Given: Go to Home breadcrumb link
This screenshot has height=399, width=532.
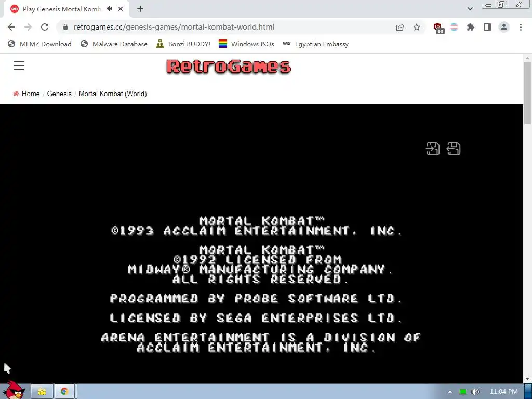Looking at the screenshot, I should (x=31, y=94).
